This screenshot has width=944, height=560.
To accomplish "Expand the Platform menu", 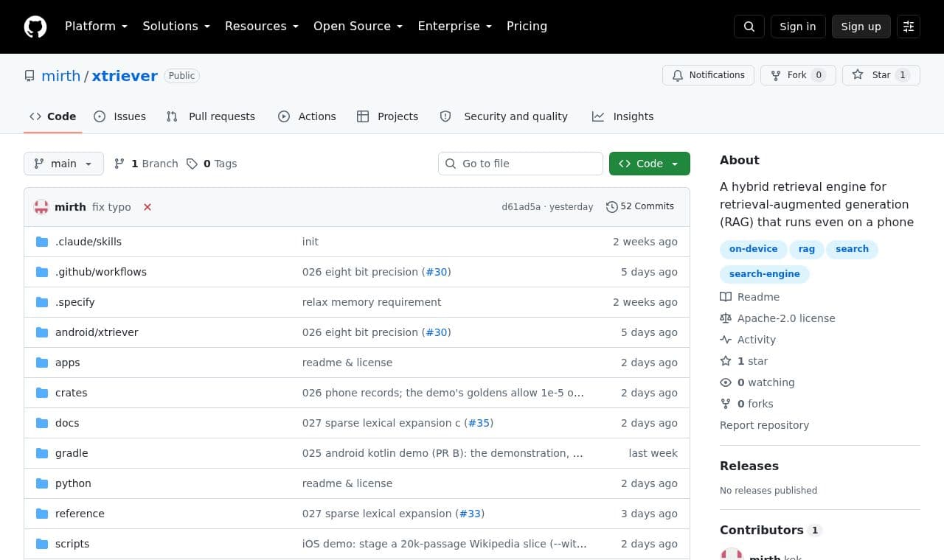I will click(x=97, y=27).
